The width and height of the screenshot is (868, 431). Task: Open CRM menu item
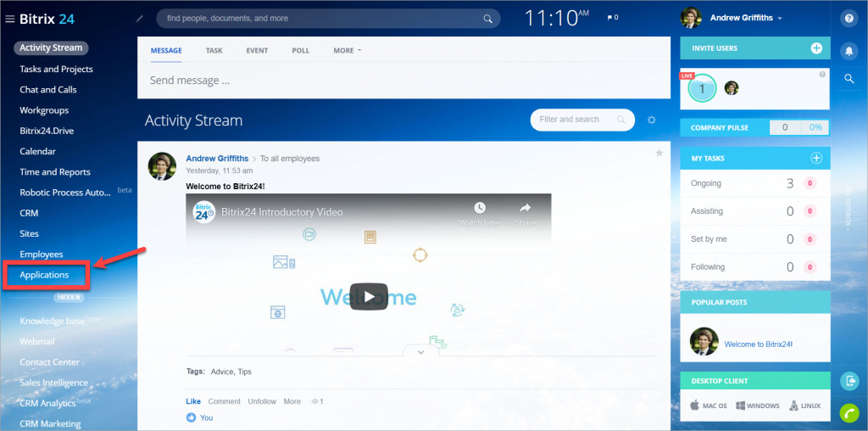click(x=29, y=213)
